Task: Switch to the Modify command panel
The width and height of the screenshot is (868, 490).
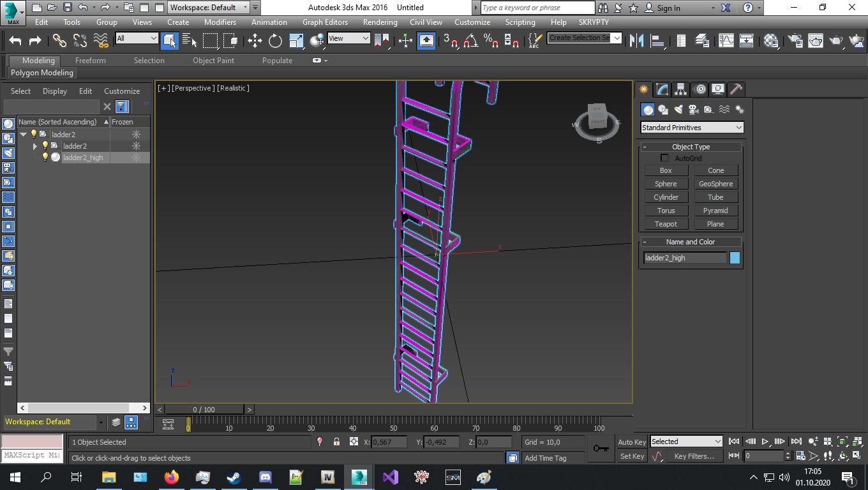Action: [x=661, y=89]
